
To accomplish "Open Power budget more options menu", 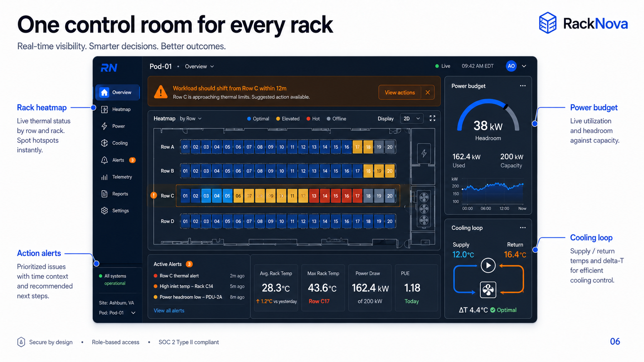I will pos(523,86).
